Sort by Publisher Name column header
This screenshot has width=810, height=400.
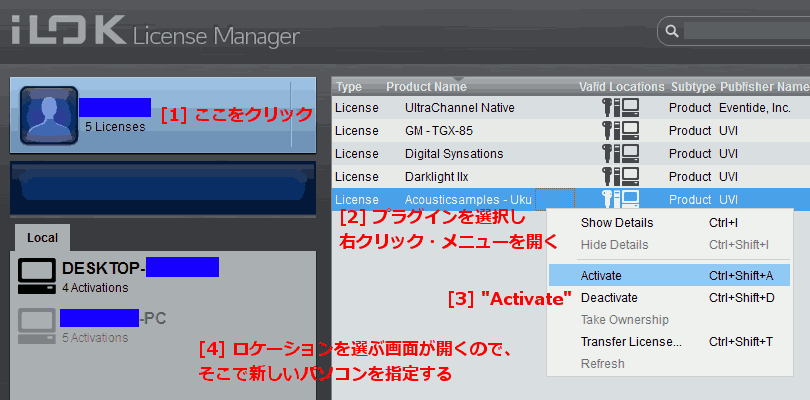765,87
